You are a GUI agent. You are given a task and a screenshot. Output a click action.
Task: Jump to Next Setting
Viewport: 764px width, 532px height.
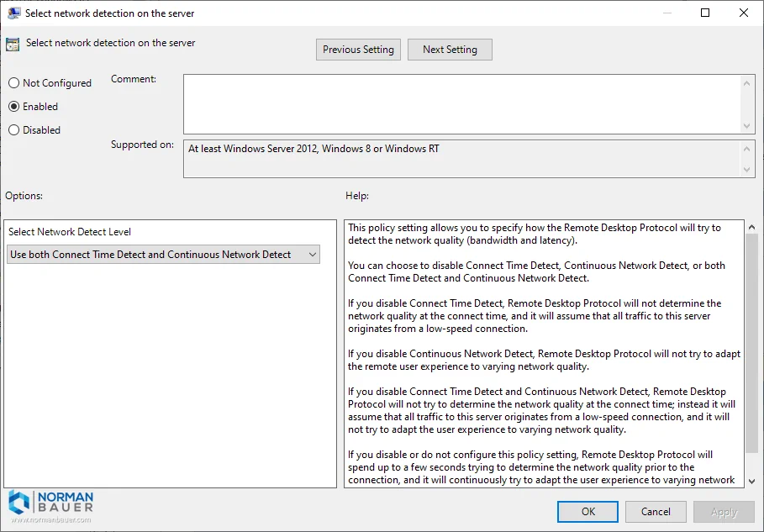pos(450,50)
